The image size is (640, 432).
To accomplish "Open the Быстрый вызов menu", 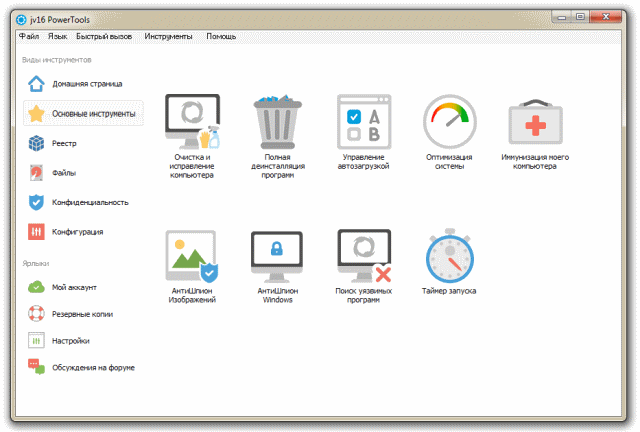I will click(104, 36).
